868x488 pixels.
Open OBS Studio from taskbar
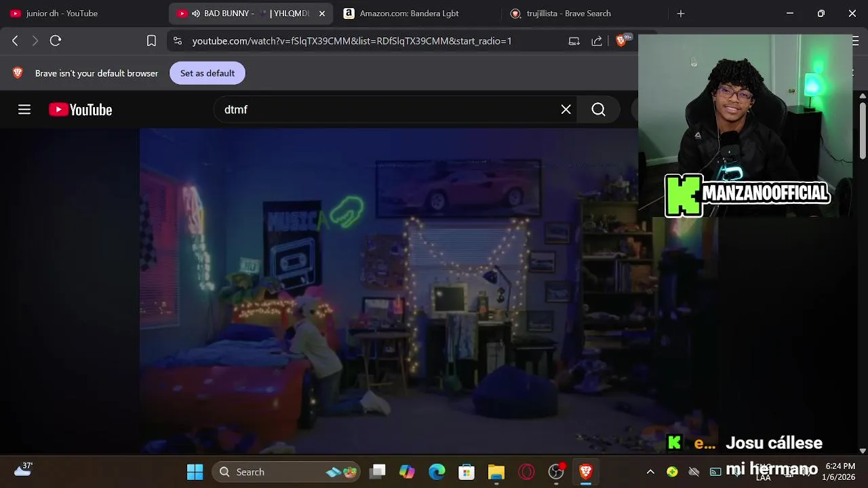click(x=556, y=472)
